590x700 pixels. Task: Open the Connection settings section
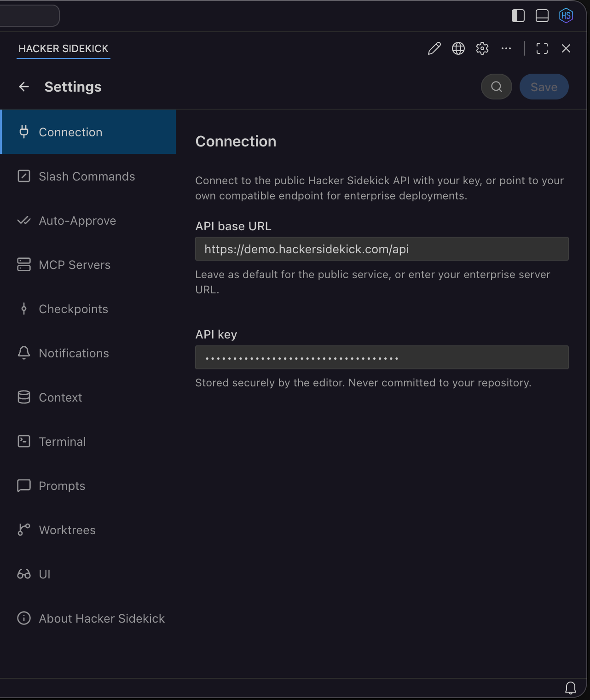88,132
